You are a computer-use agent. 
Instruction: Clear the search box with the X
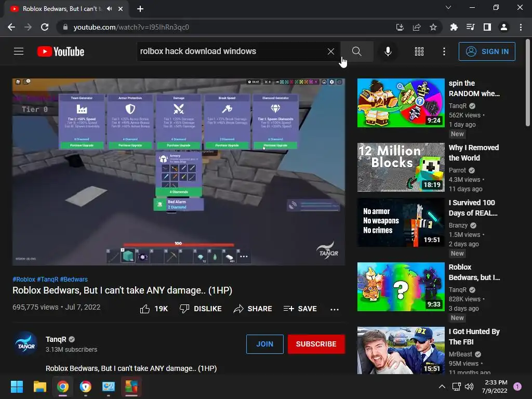[x=331, y=51]
